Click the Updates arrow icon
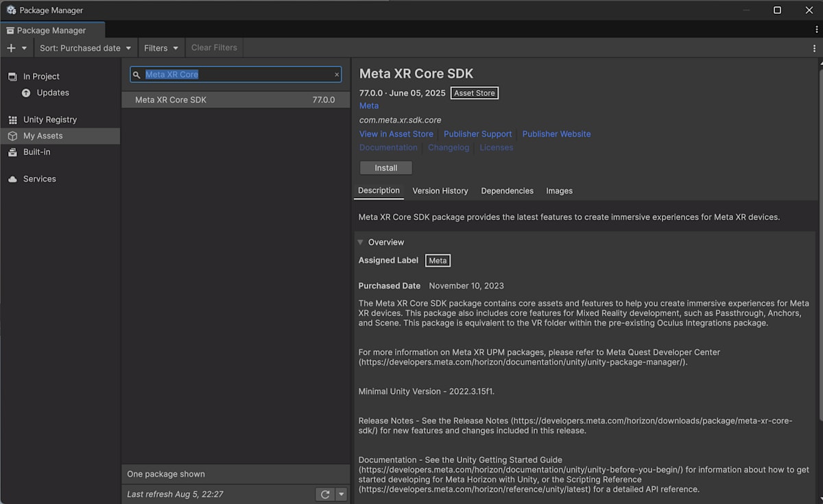 point(26,93)
